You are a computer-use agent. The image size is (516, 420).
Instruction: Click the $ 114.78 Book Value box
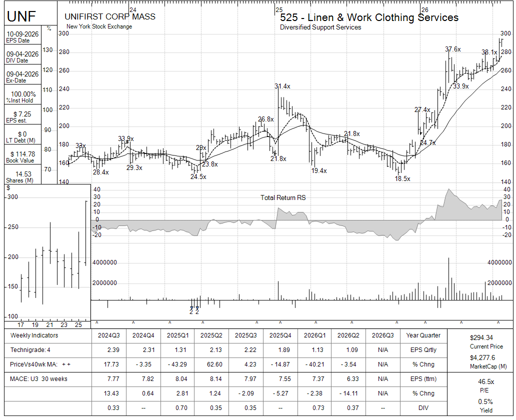(22, 154)
